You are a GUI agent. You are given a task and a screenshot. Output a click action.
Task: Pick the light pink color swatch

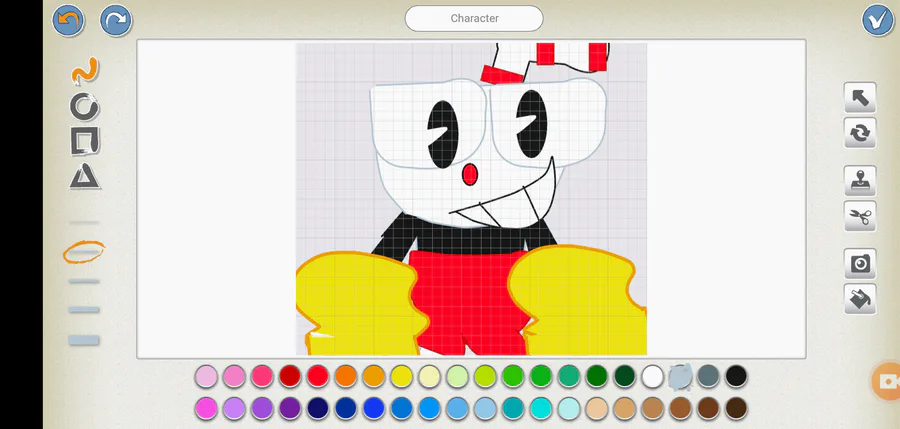[206, 377]
